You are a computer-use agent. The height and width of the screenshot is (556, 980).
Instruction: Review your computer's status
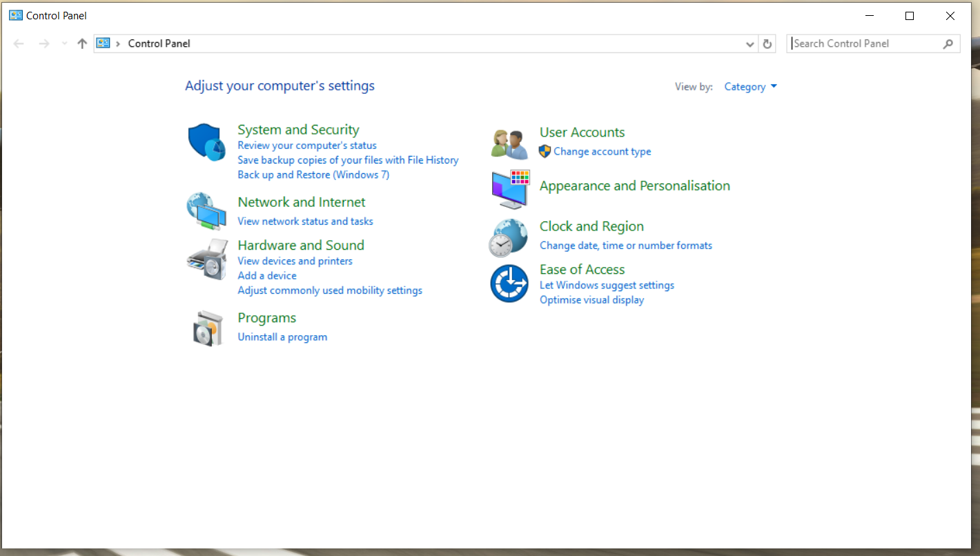click(x=307, y=146)
